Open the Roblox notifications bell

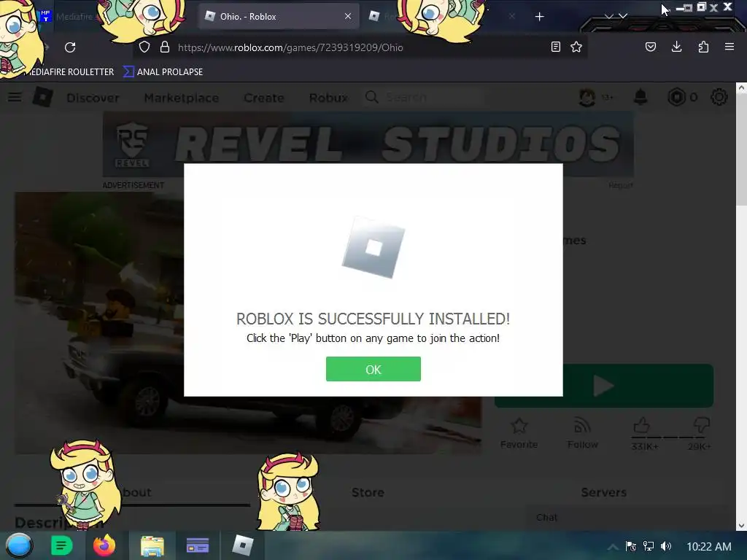click(x=640, y=97)
